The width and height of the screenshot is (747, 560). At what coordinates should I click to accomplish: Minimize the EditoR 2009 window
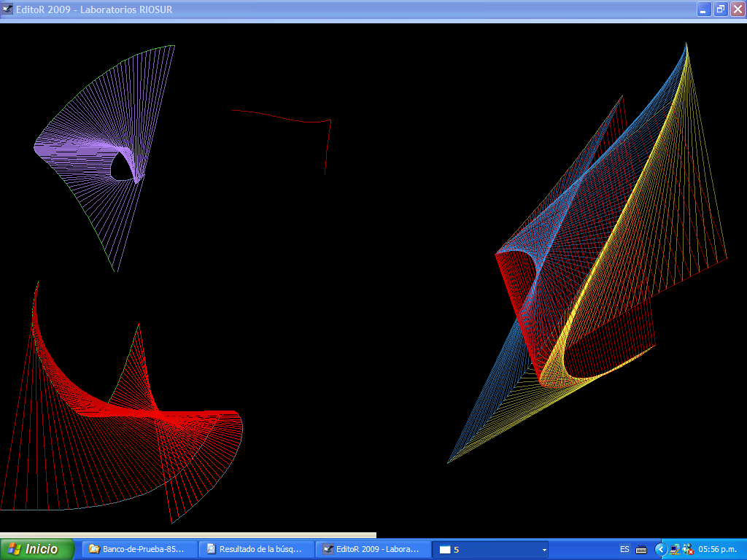704,9
